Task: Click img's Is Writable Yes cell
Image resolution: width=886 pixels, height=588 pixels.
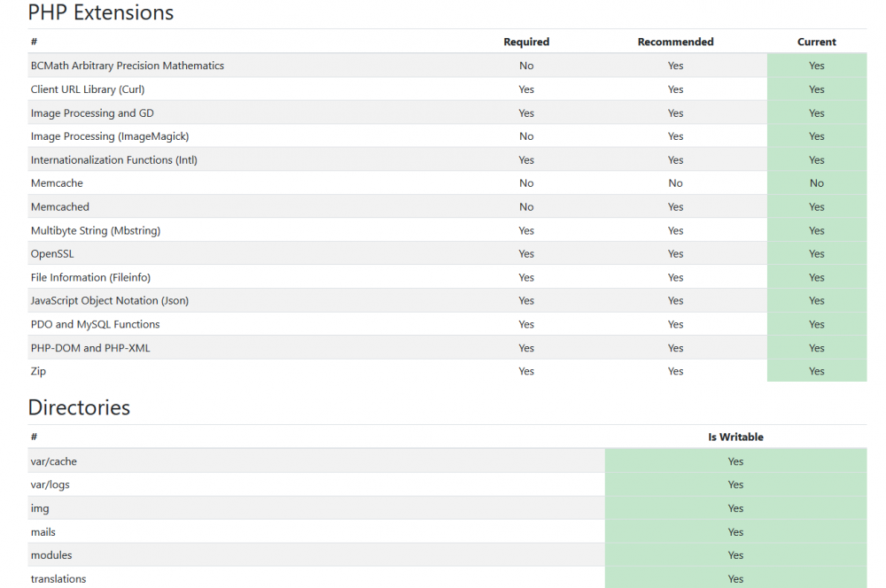Action: tap(735, 507)
